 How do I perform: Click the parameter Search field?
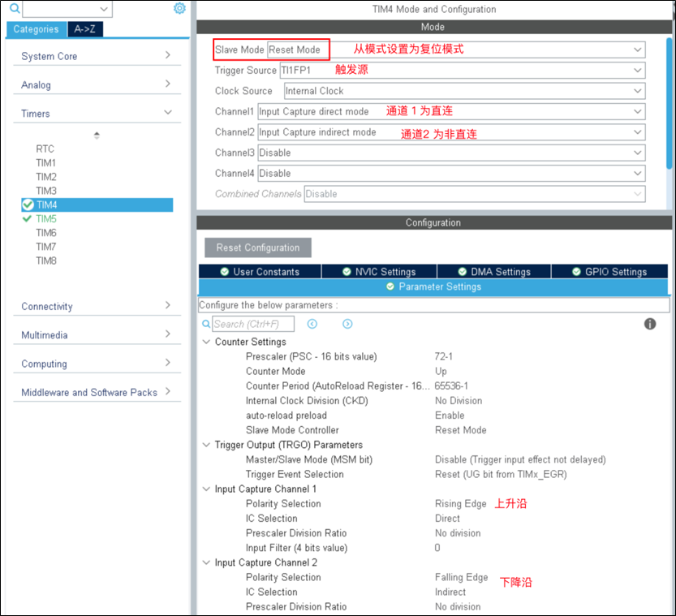tap(253, 324)
